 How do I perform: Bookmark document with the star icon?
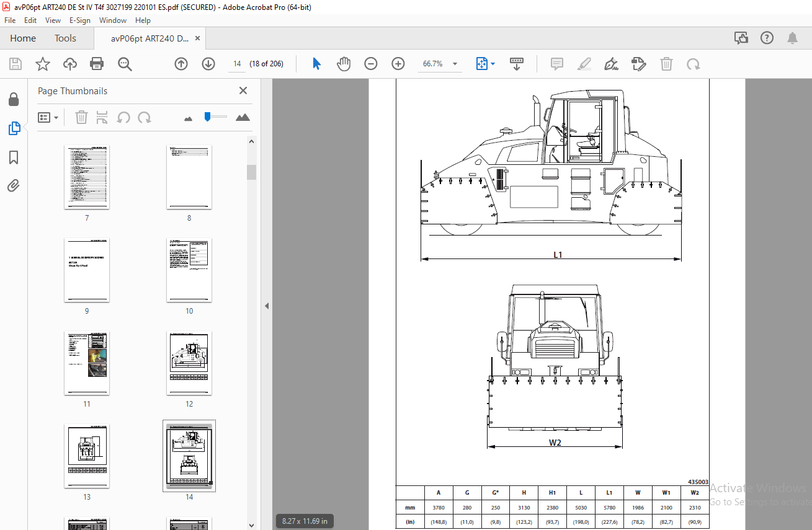tap(42, 64)
